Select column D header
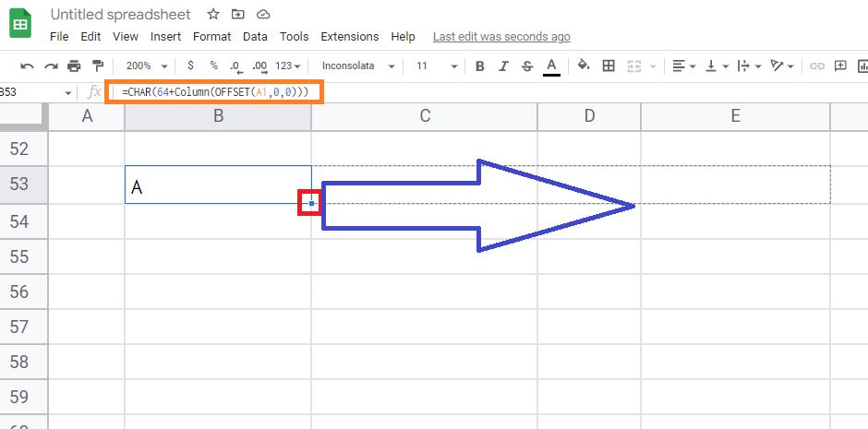This screenshot has width=868, height=429. tap(589, 116)
